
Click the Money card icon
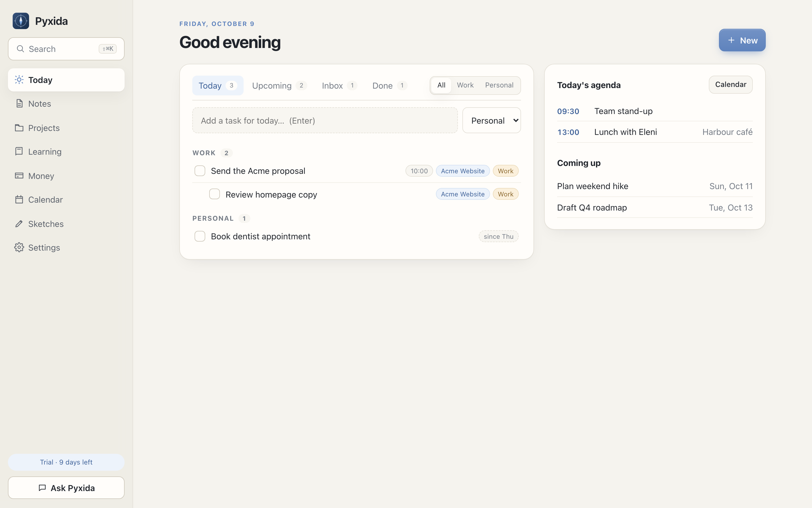[19, 175]
